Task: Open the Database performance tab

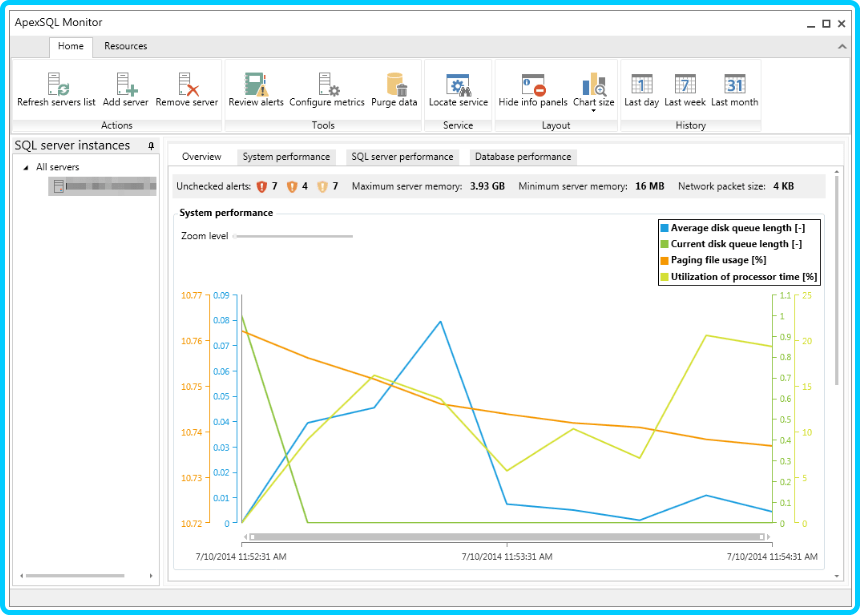Action: (x=523, y=157)
